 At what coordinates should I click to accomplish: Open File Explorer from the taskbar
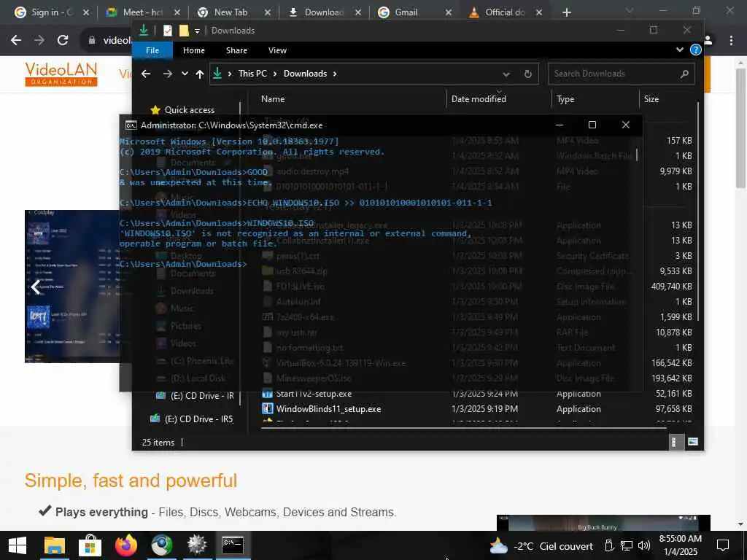click(54, 545)
